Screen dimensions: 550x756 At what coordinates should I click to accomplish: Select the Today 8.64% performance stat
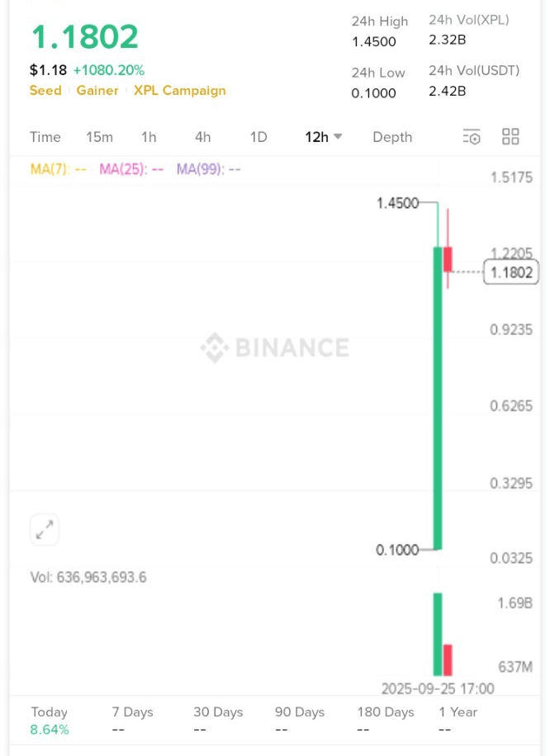click(x=50, y=721)
